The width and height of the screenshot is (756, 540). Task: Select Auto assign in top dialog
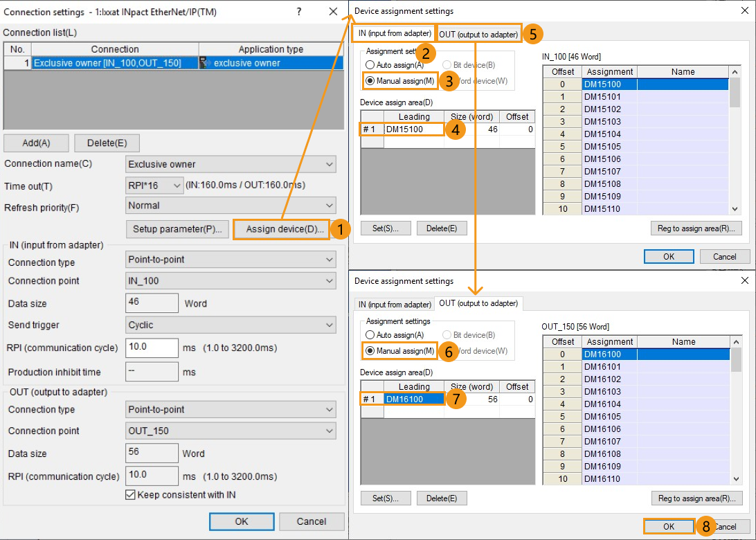[x=370, y=65]
